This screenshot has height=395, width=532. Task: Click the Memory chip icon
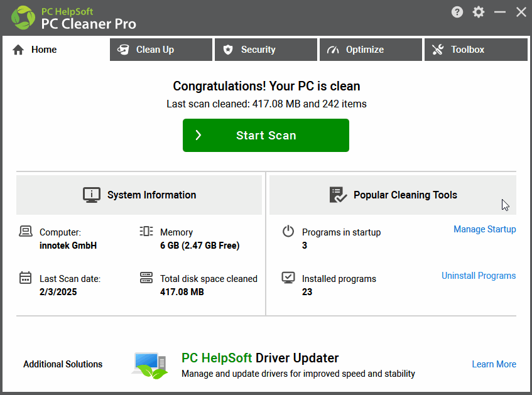pos(146,231)
